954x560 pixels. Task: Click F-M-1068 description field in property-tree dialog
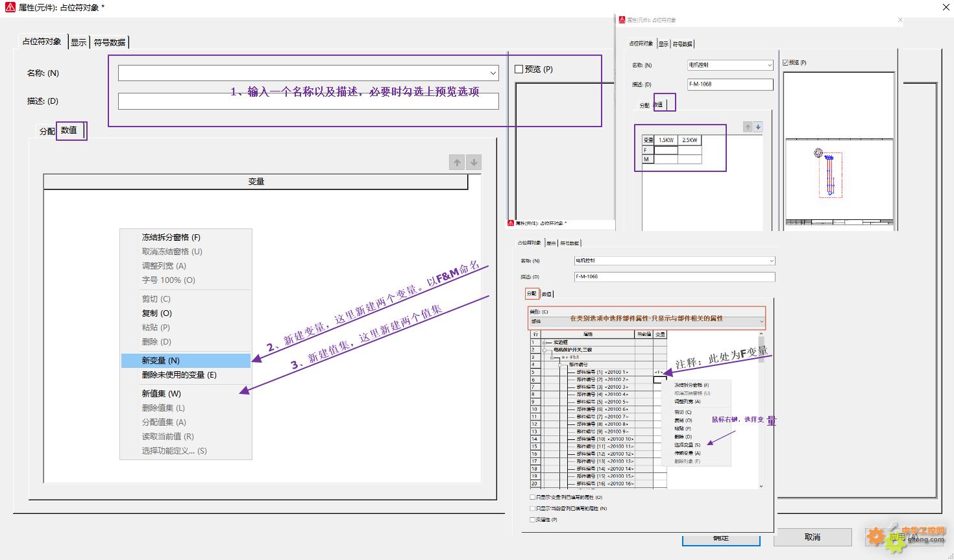(x=675, y=277)
